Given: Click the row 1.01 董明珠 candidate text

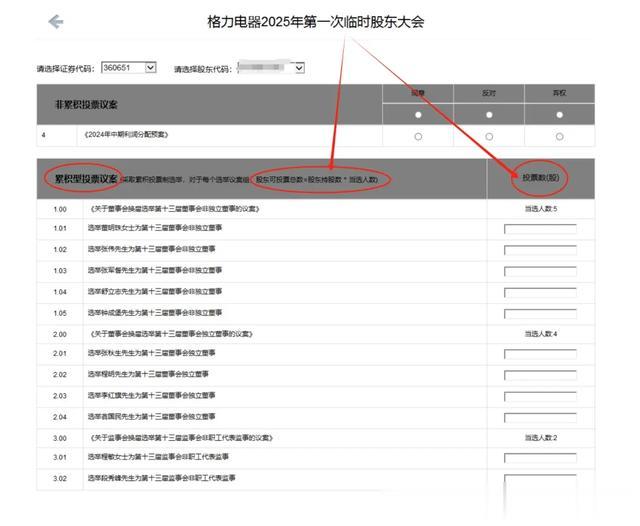Looking at the screenshot, I should (x=155, y=228).
